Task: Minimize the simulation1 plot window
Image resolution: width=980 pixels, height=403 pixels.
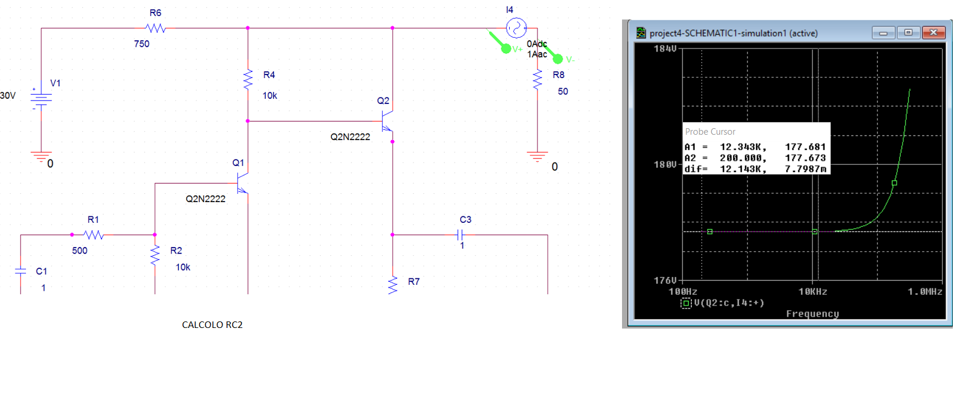Action: pyautogui.click(x=883, y=32)
